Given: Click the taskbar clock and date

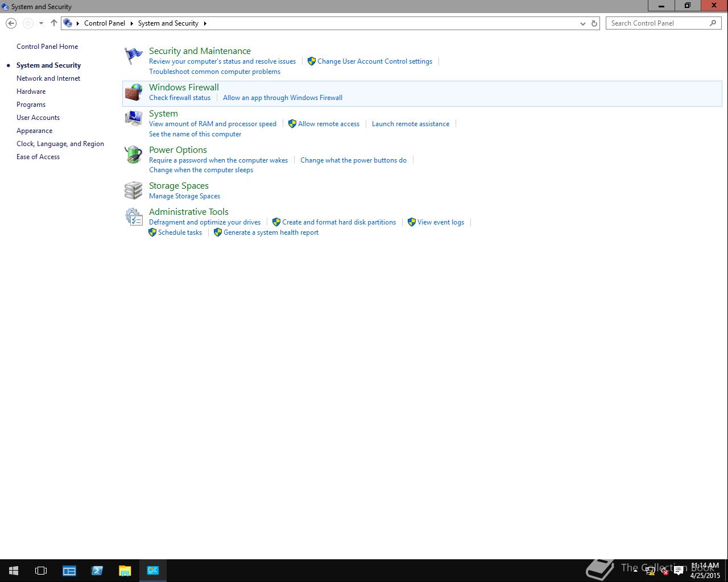Looking at the screenshot, I should point(705,571).
